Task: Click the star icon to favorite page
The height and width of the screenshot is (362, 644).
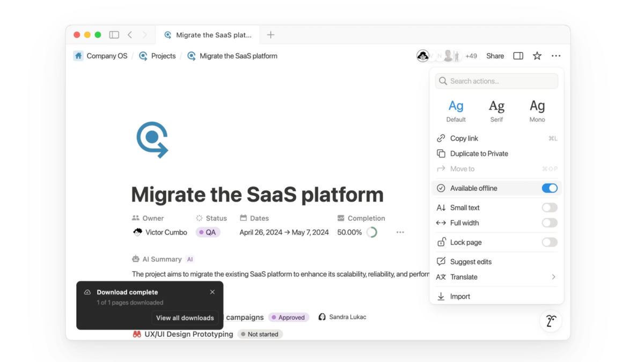Action: pyautogui.click(x=537, y=56)
